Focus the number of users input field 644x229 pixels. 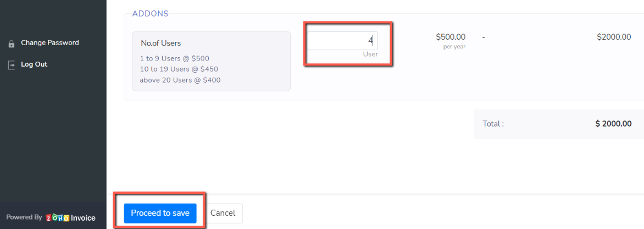[x=342, y=41]
